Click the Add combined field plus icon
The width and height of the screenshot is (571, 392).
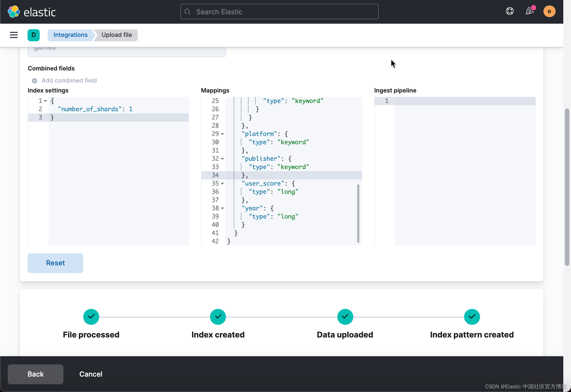[x=34, y=81]
